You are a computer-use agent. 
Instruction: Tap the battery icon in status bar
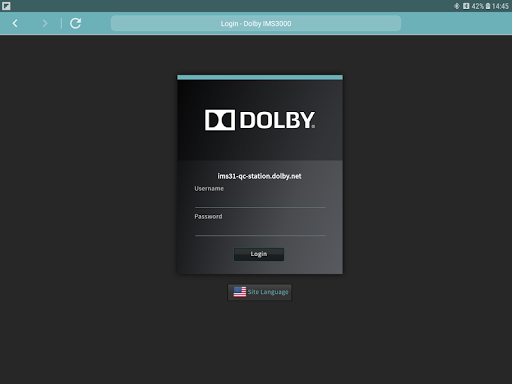click(x=488, y=6)
